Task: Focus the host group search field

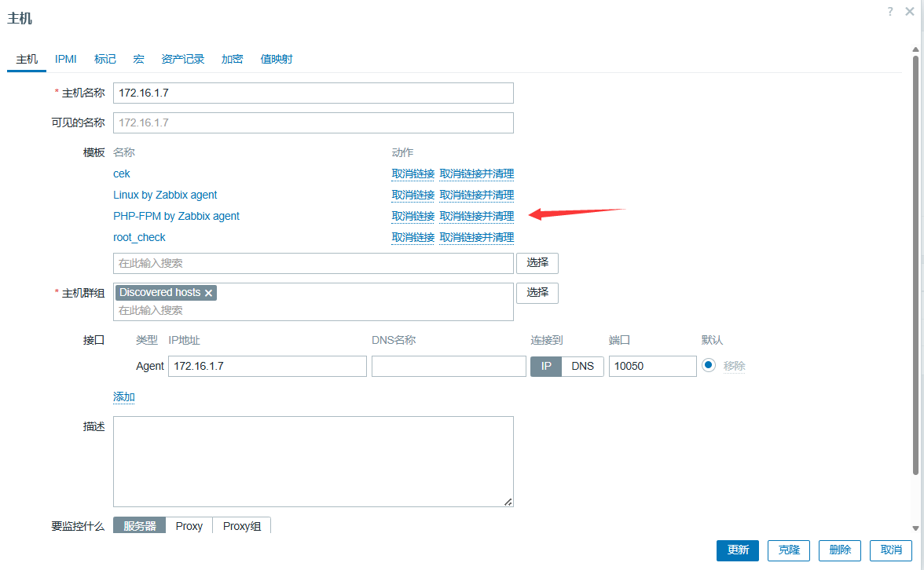Action: (x=313, y=310)
